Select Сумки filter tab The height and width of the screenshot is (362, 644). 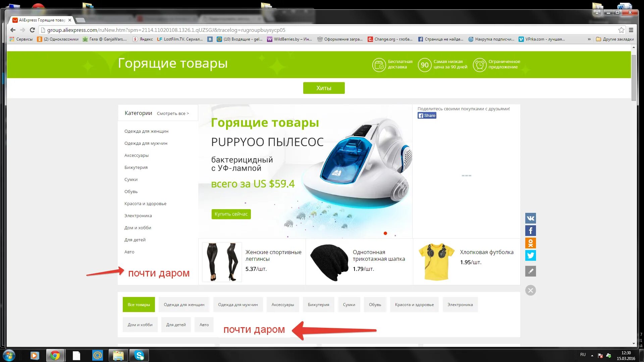point(349,305)
